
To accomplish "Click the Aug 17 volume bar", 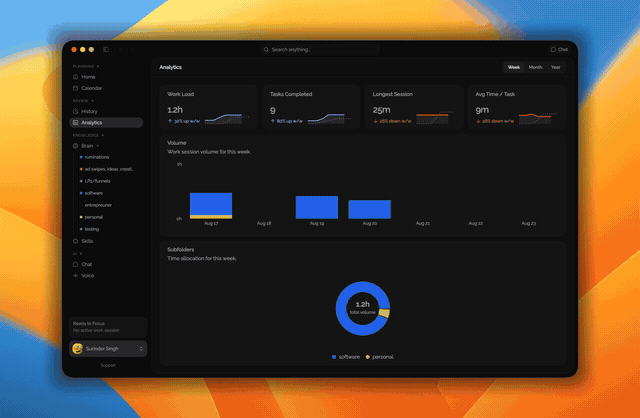I will click(211, 205).
